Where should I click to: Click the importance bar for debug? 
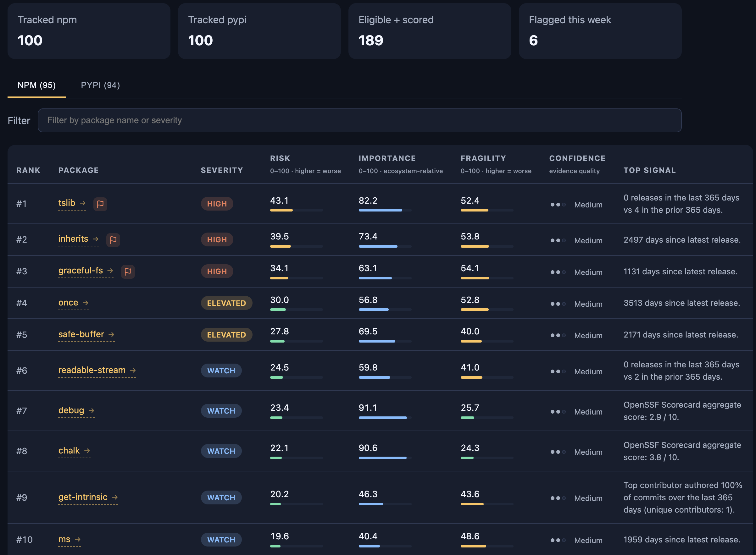[x=385, y=418]
